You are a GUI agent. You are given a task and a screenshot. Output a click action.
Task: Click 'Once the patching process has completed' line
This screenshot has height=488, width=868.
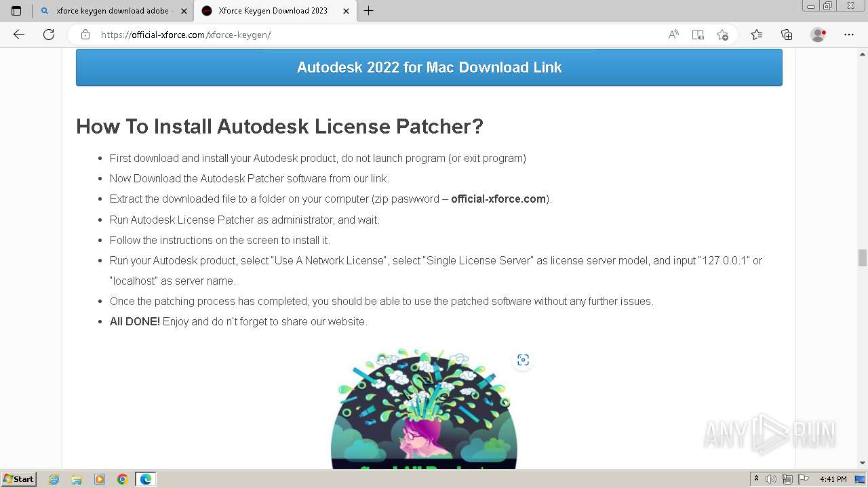382,301
